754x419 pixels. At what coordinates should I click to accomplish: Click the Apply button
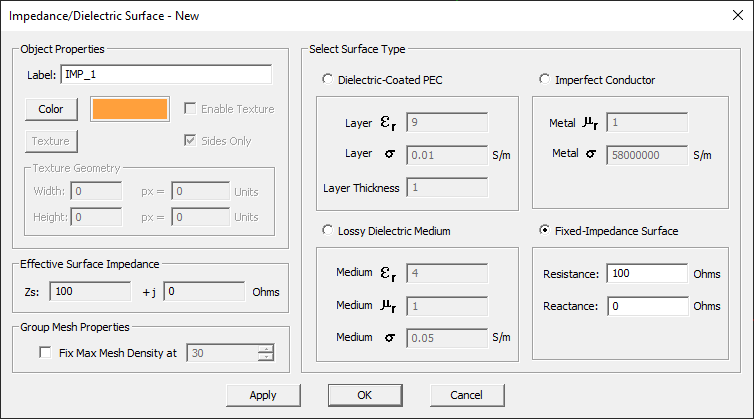tap(263, 395)
